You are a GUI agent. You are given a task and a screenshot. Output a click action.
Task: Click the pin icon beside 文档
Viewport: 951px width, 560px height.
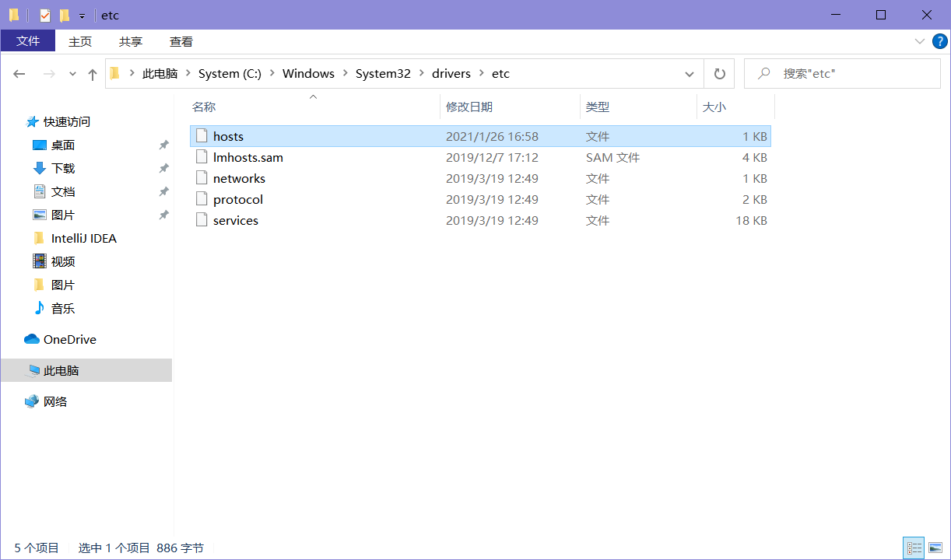163,191
